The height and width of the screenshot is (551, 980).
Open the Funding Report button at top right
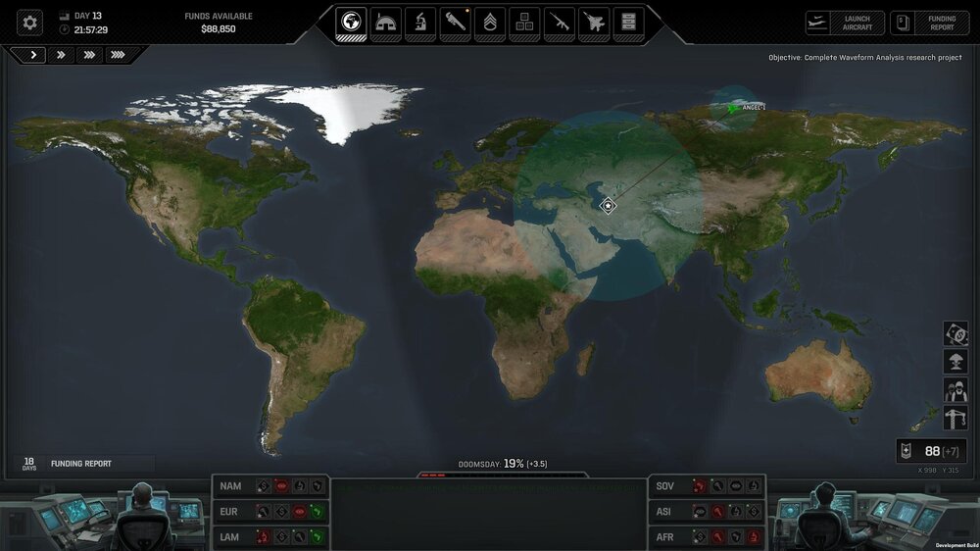929,24
